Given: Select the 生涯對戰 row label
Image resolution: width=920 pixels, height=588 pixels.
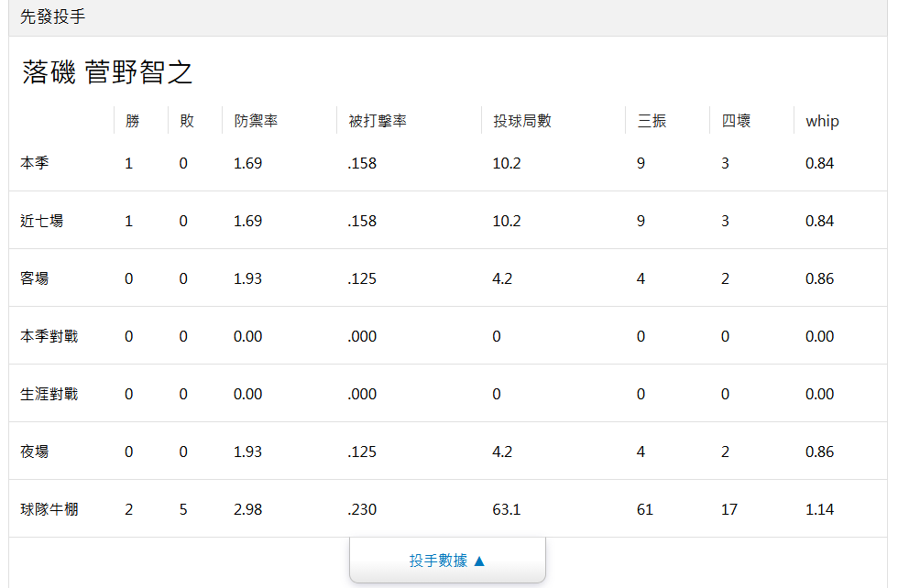Looking at the screenshot, I should point(49,394).
